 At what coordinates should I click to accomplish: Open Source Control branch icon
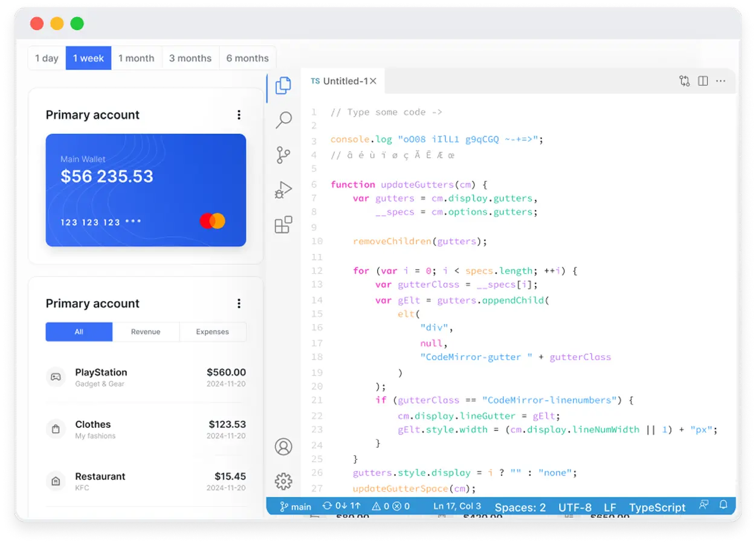[283, 155]
